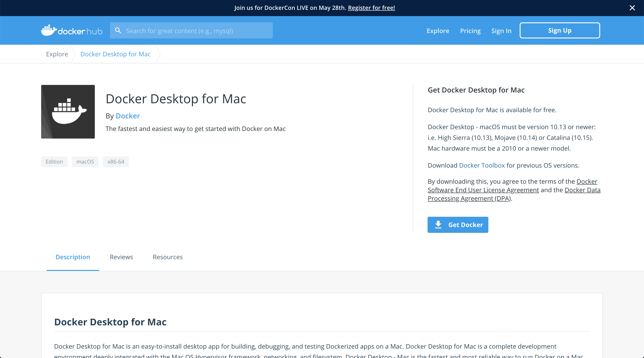Screen dimensions: 644x358
Task: Switch to the Reviews tab
Action: pyautogui.click(x=121, y=257)
